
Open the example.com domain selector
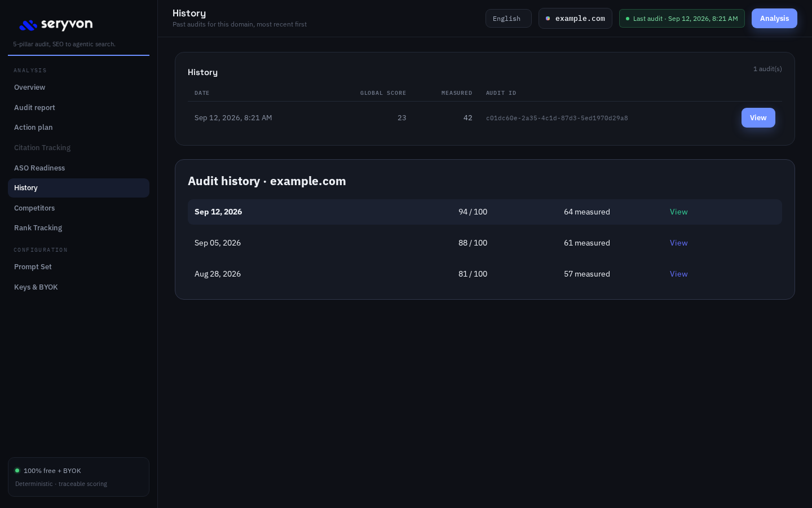pyautogui.click(x=575, y=19)
